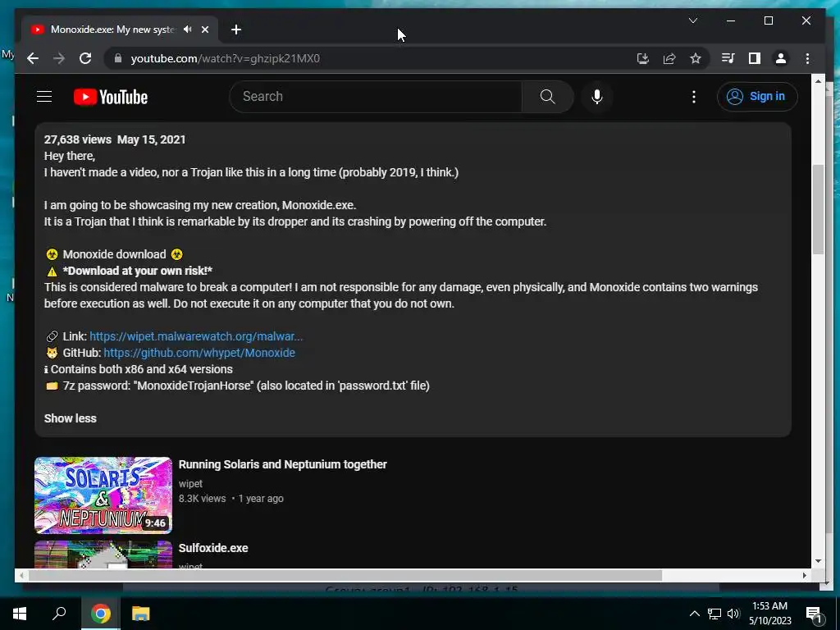The height and width of the screenshot is (630, 840).
Task: Open the Chrome profile menu
Action: tap(781, 58)
